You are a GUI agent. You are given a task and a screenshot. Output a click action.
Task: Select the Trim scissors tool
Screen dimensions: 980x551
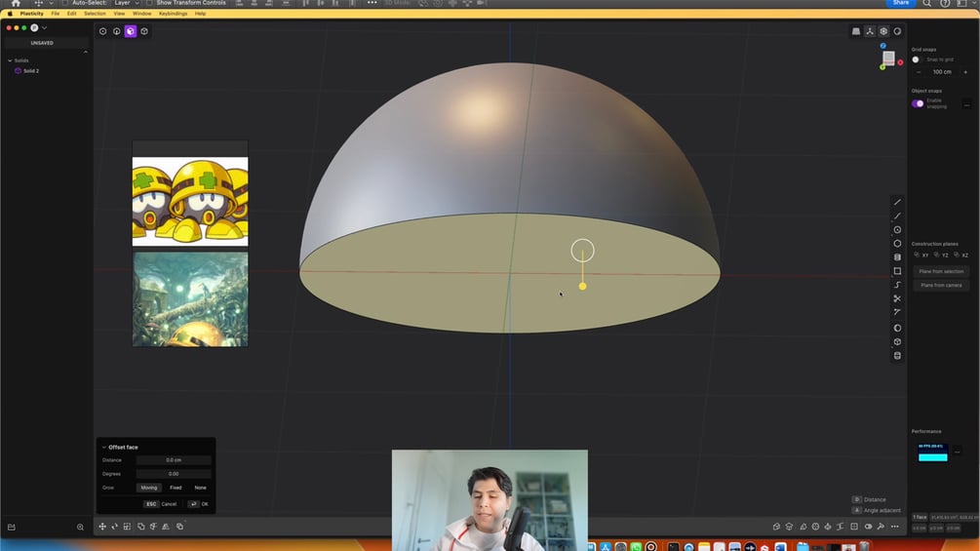[x=897, y=298]
